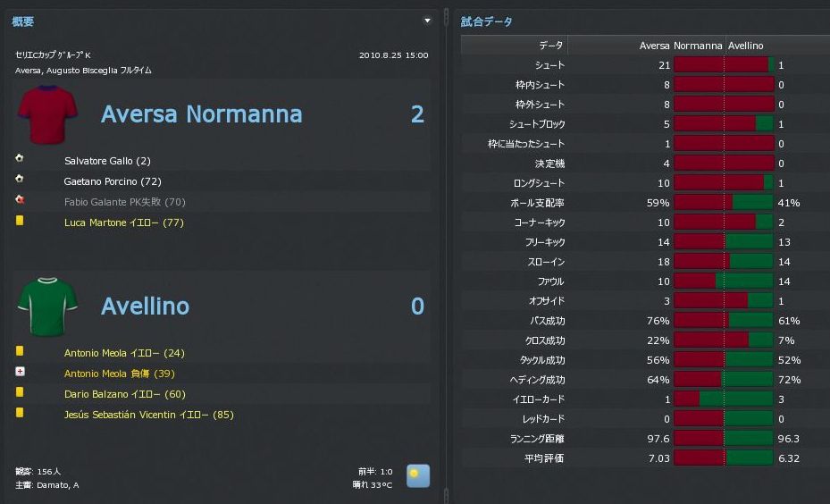
Task: Click the goal ball icon beside Salvatore Gallo
Action: point(20,159)
